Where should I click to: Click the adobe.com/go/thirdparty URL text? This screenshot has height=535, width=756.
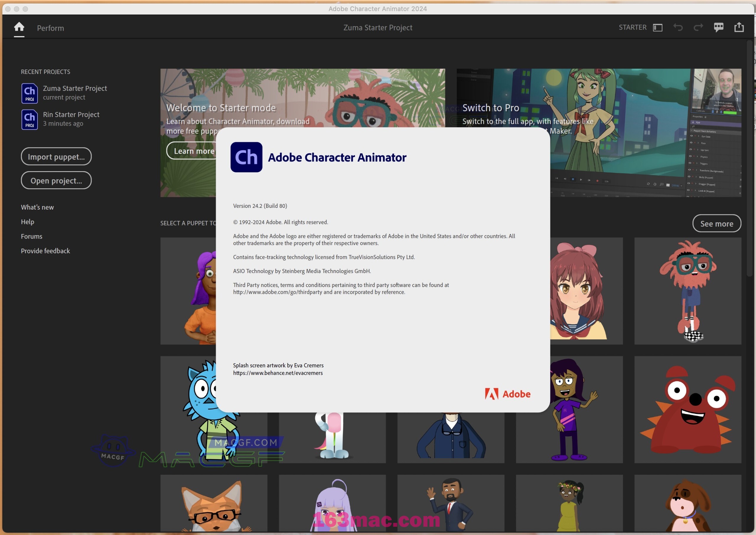point(278,292)
